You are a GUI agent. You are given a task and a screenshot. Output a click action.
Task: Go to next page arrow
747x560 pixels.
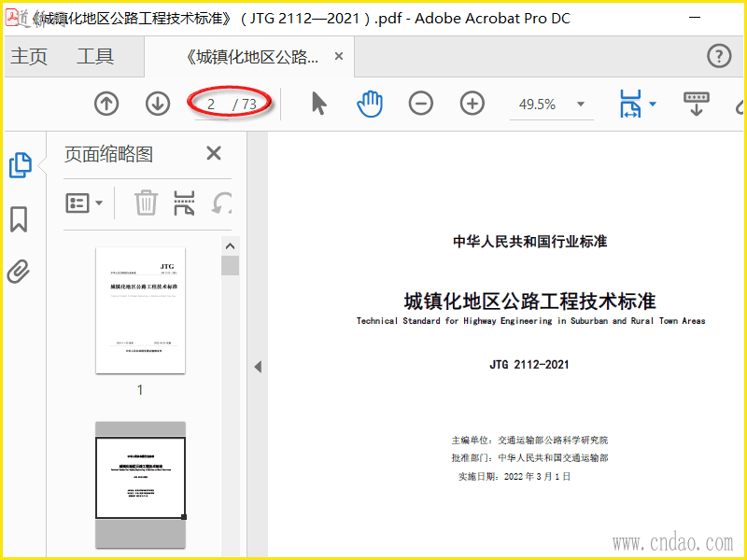click(158, 104)
